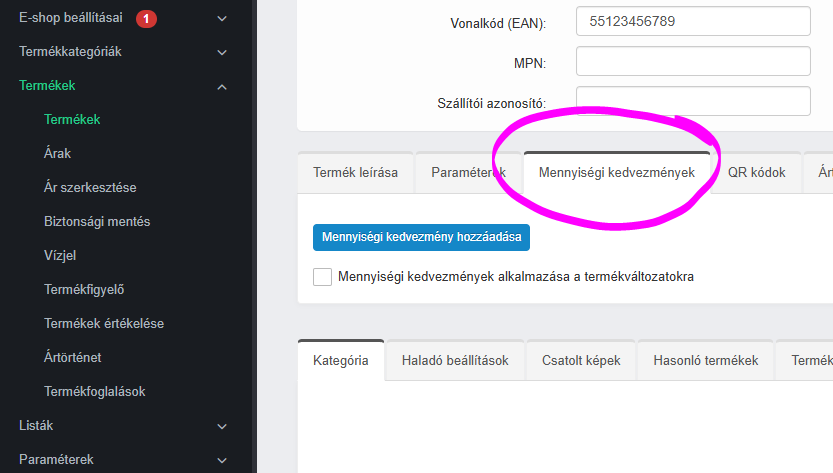
Task: Open Paraméterek sidebar menu
Action: tap(56, 460)
